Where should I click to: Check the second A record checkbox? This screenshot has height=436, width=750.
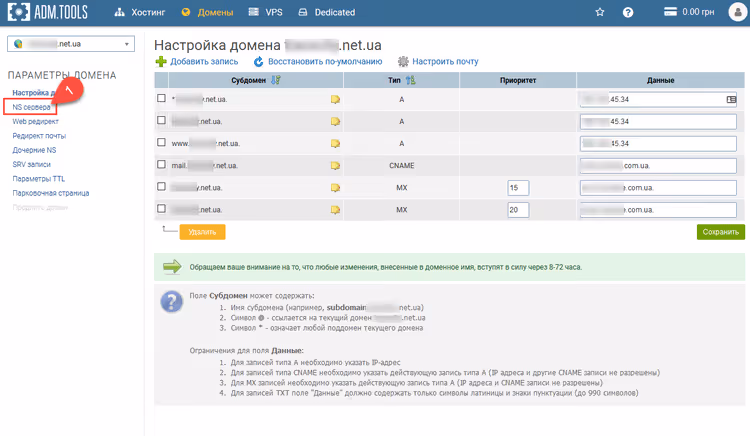coord(162,120)
